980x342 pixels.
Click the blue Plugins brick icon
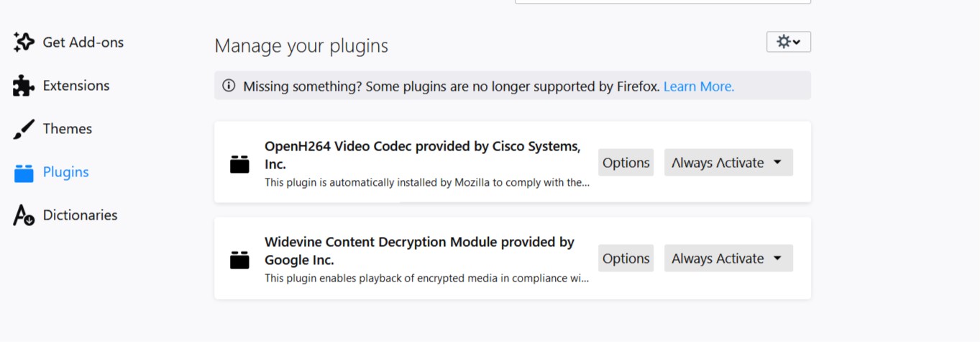24,173
